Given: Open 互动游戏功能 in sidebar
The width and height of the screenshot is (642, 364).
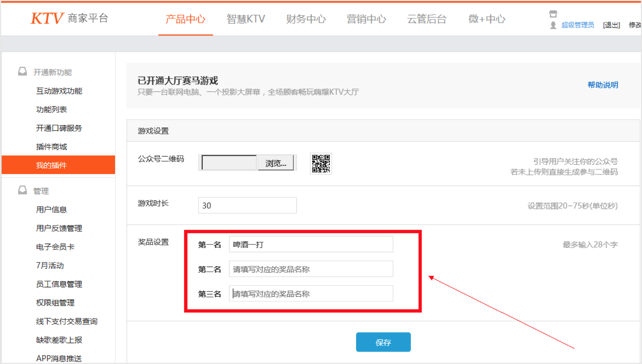Looking at the screenshot, I should 59,91.
